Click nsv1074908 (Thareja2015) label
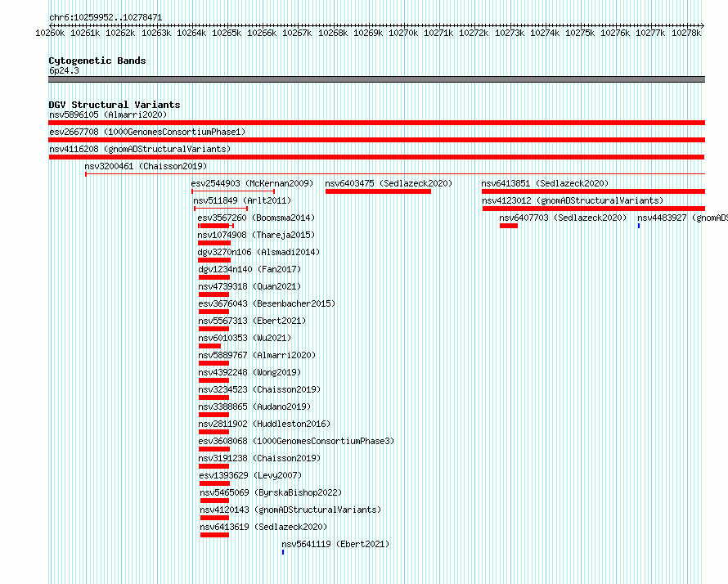The image size is (728, 584). (256, 235)
